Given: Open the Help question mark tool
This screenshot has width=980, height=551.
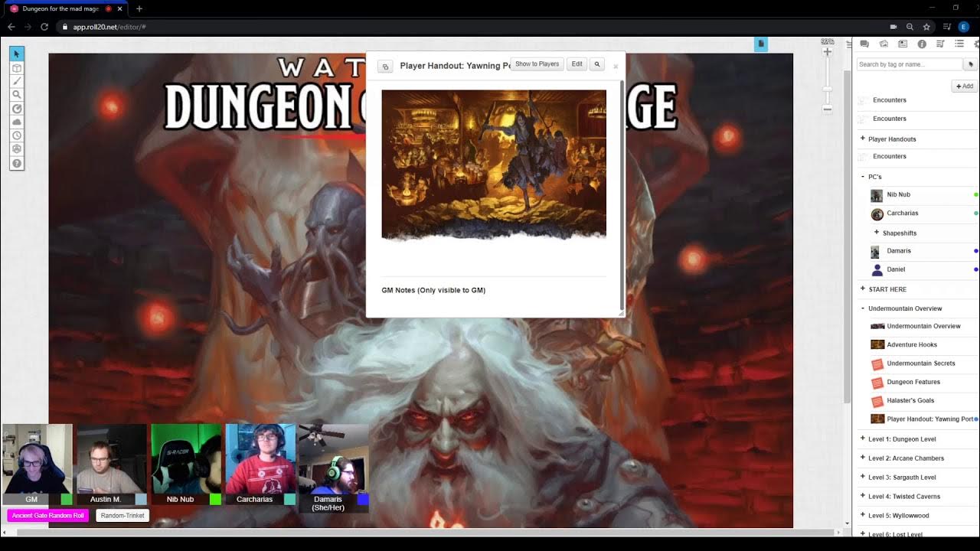Looking at the screenshot, I should (17, 164).
